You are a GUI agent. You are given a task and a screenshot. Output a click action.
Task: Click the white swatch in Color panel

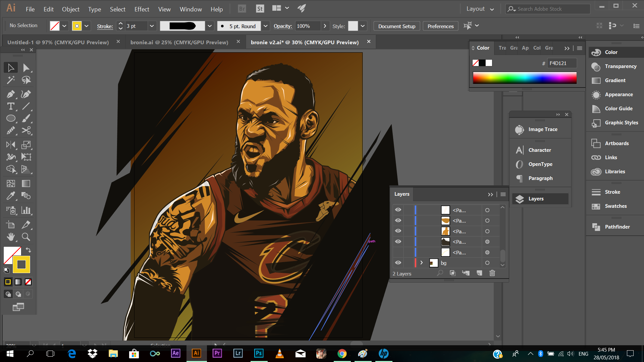[x=489, y=63]
